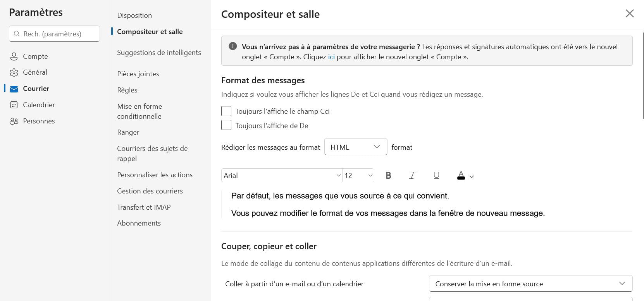This screenshot has height=301, width=644.
Task: Click the Bold formatting icon
Action: [x=388, y=176]
